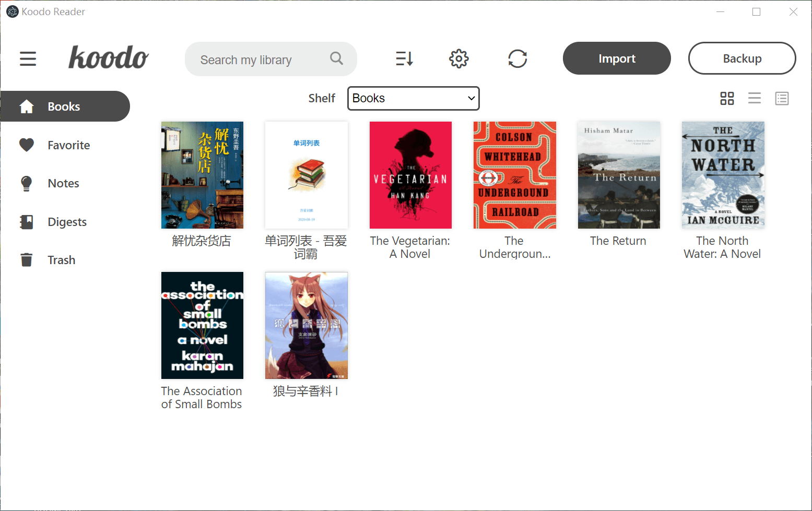Open The Vegetarian: A Novel cover

410,175
